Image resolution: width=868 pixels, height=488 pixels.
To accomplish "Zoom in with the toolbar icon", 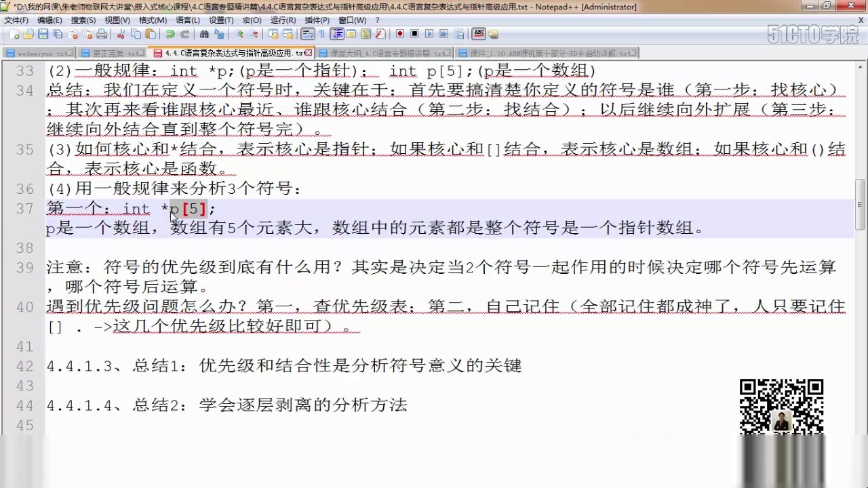I will pyautogui.click(x=239, y=34).
